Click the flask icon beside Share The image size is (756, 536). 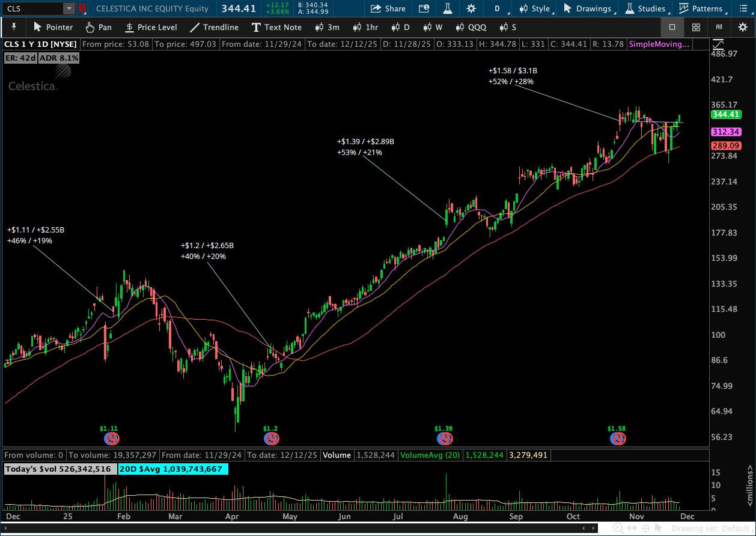tap(448, 8)
